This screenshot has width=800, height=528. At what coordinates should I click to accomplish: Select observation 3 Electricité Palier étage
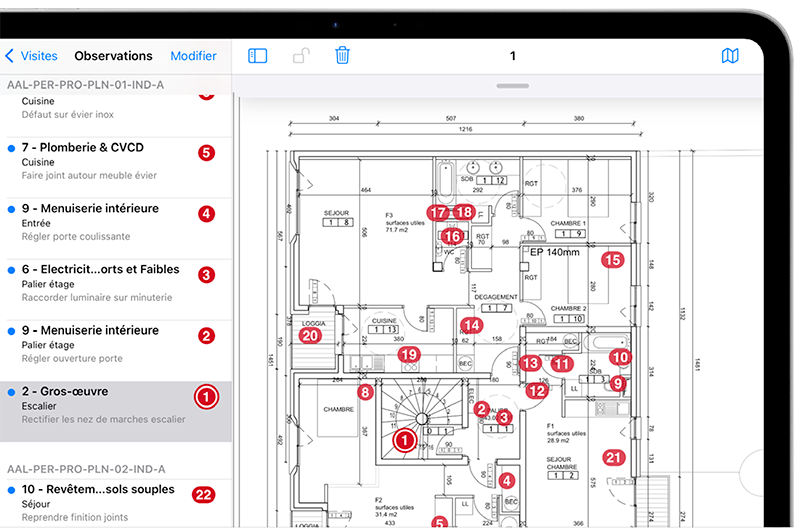(x=115, y=283)
